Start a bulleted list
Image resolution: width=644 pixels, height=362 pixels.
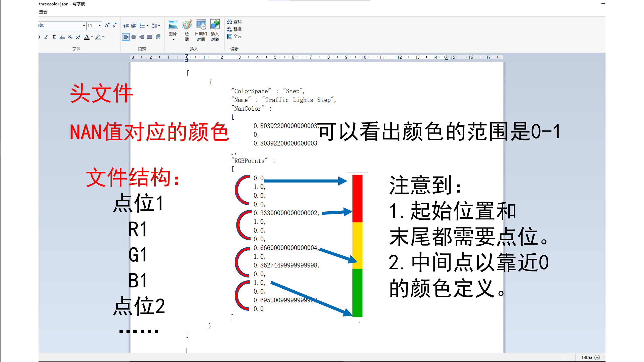[x=142, y=26]
